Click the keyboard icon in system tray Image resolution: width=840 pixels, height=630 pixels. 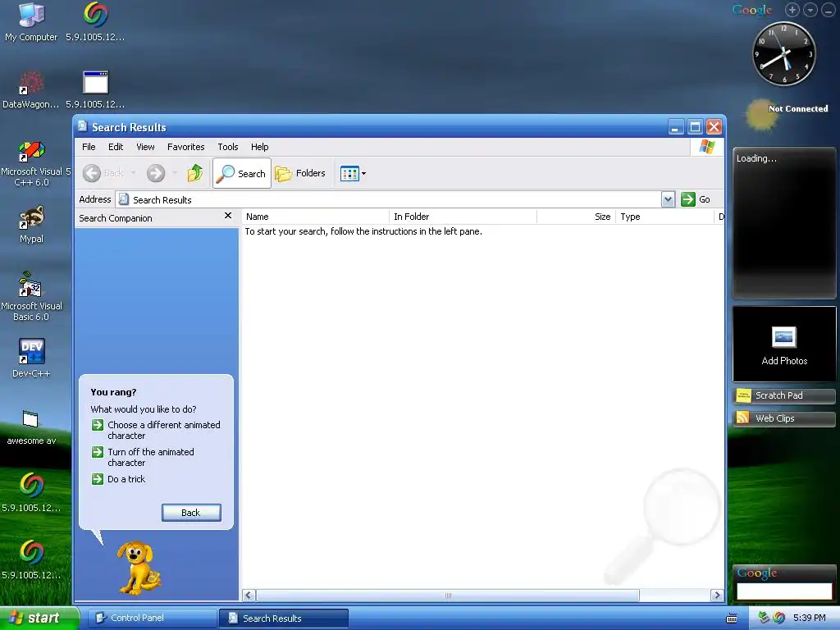pos(731,619)
